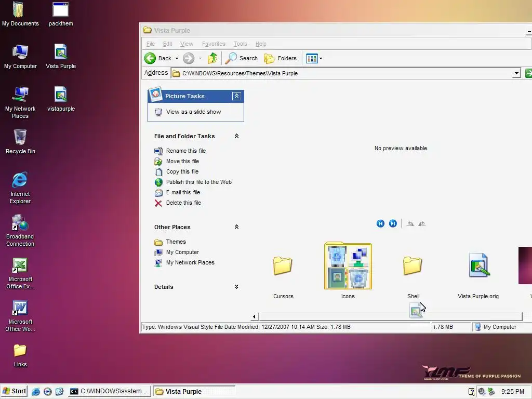The image size is (532, 399).
Task: Select the Vista Purple.orig file
Action: [478, 265]
